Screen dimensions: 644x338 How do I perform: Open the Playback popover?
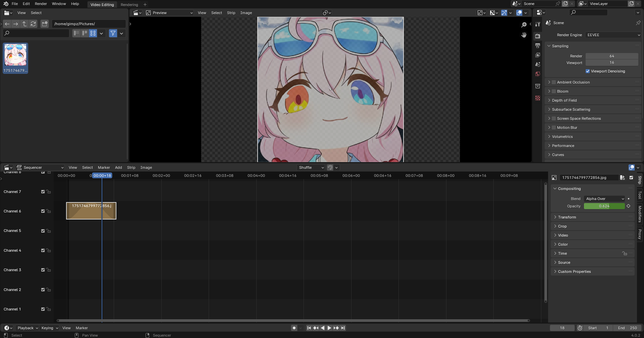(x=28, y=328)
